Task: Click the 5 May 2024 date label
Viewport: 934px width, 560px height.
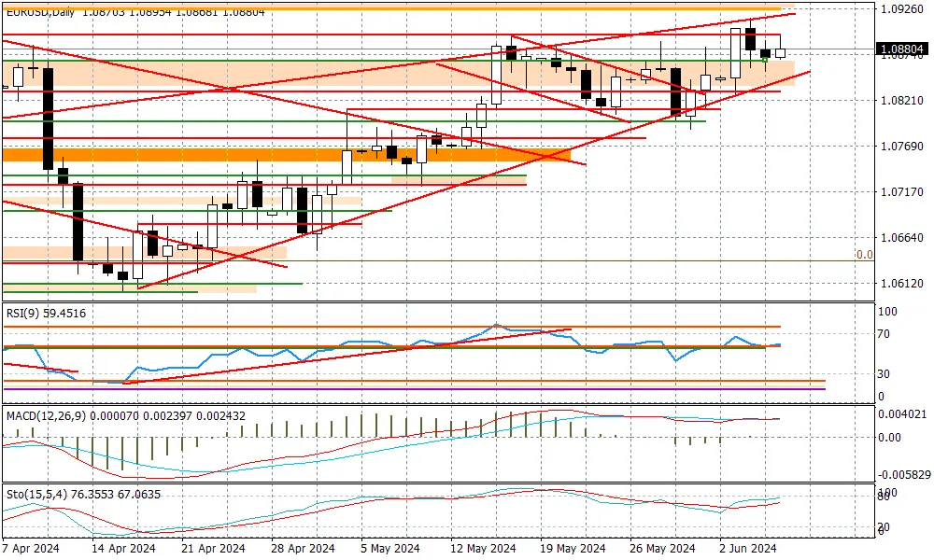Action: (391, 548)
